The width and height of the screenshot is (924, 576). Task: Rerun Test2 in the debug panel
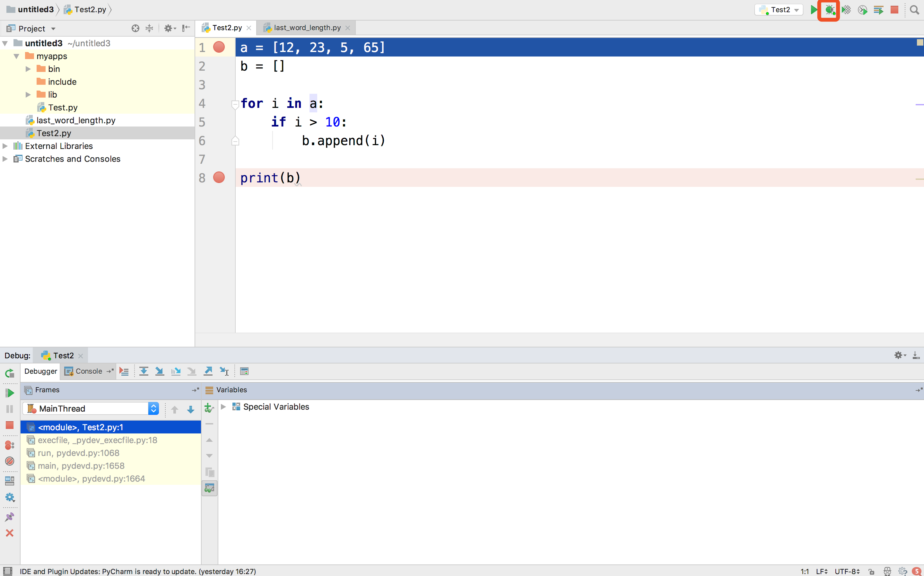tap(10, 373)
